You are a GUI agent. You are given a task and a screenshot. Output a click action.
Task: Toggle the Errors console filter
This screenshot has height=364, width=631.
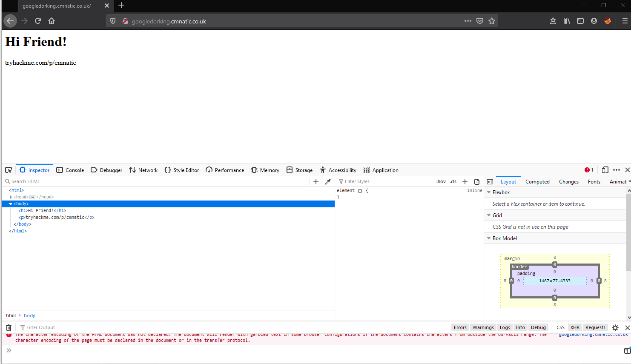tap(460, 327)
